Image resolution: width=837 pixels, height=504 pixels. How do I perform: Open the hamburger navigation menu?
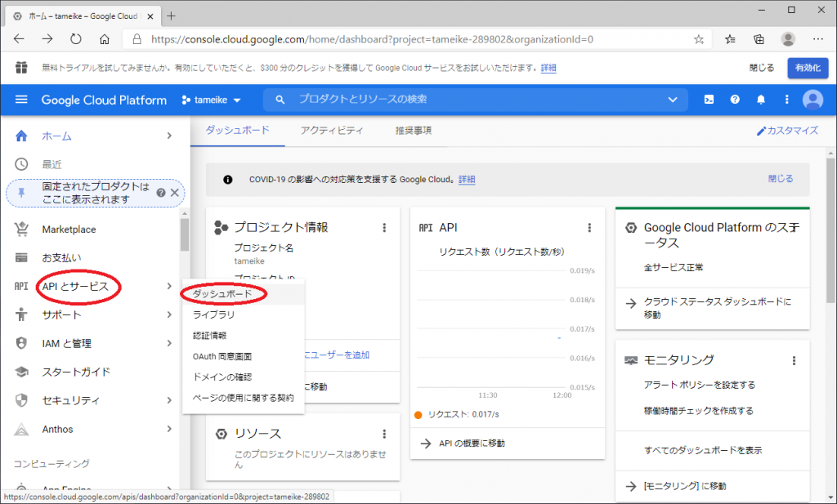click(x=21, y=100)
